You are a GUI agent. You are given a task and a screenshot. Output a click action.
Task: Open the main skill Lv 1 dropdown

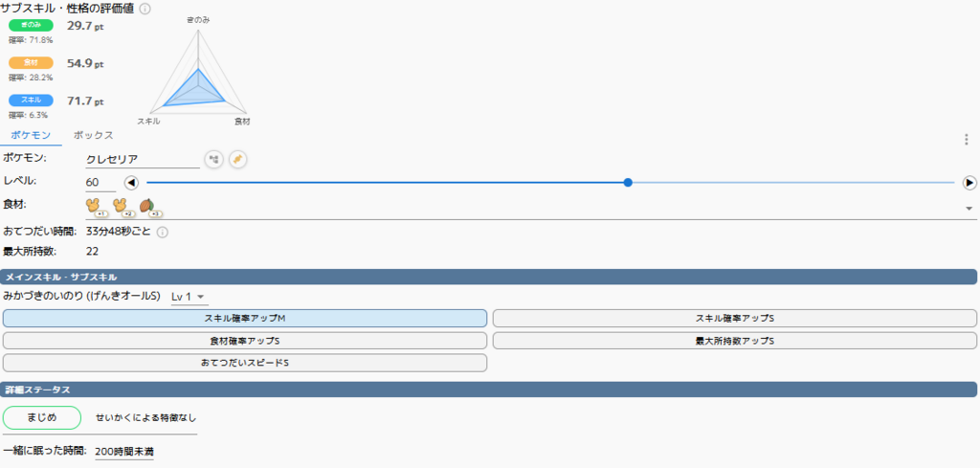[x=189, y=297]
